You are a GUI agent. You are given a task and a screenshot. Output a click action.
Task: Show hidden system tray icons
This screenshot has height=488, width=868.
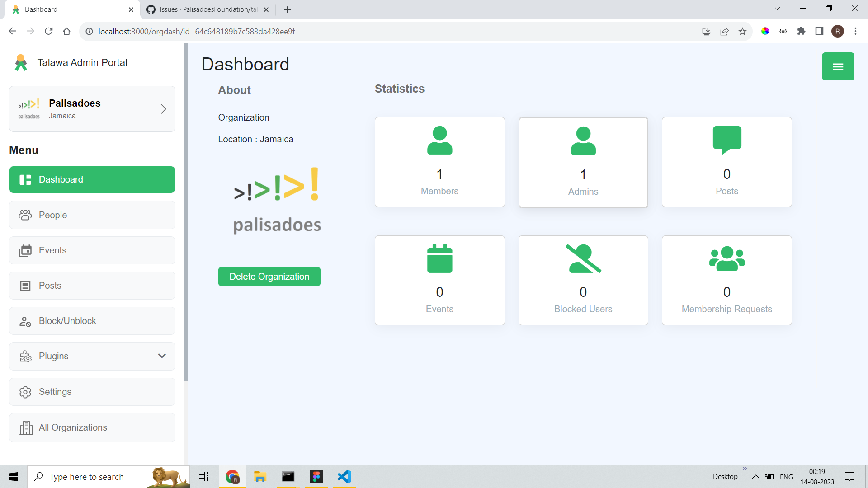pos(755,477)
